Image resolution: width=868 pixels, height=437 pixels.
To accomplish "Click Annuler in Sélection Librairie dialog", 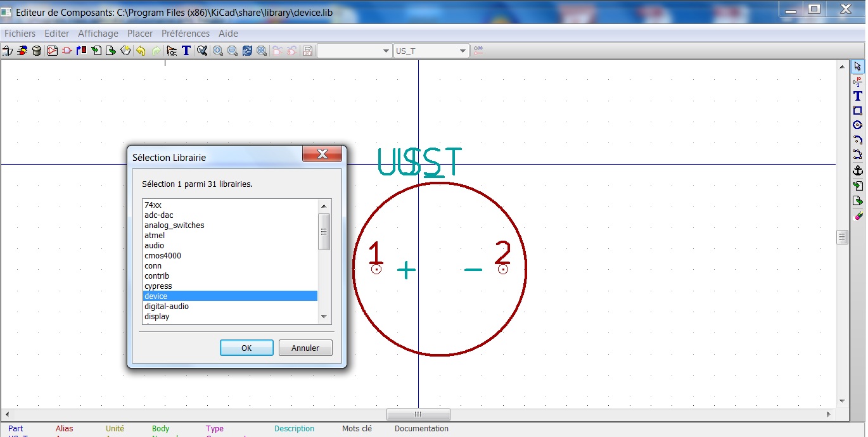I will pos(305,348).
